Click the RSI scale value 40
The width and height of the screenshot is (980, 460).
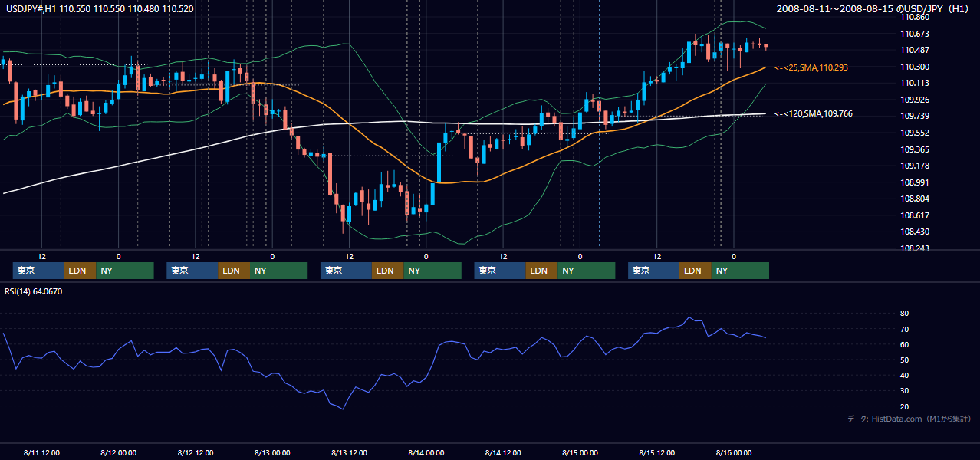(904, 375)
